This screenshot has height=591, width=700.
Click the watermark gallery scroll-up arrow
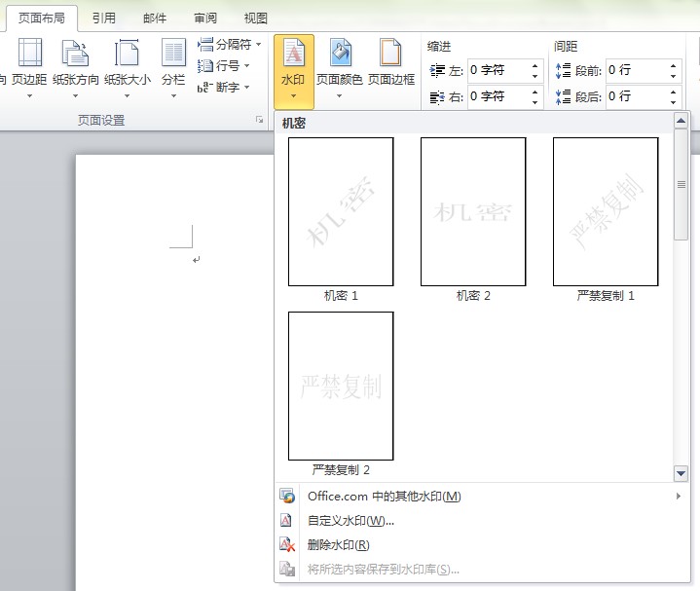point(681,121)
